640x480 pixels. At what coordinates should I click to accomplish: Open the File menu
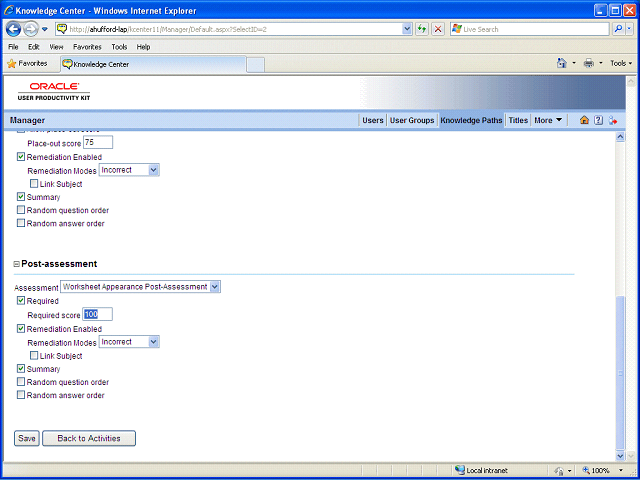point(13,47)
